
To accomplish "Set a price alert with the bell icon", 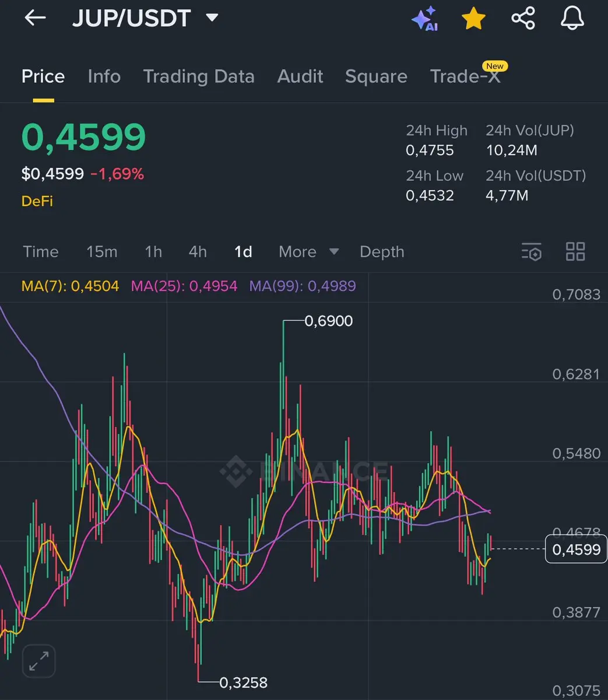I will 572,18.
